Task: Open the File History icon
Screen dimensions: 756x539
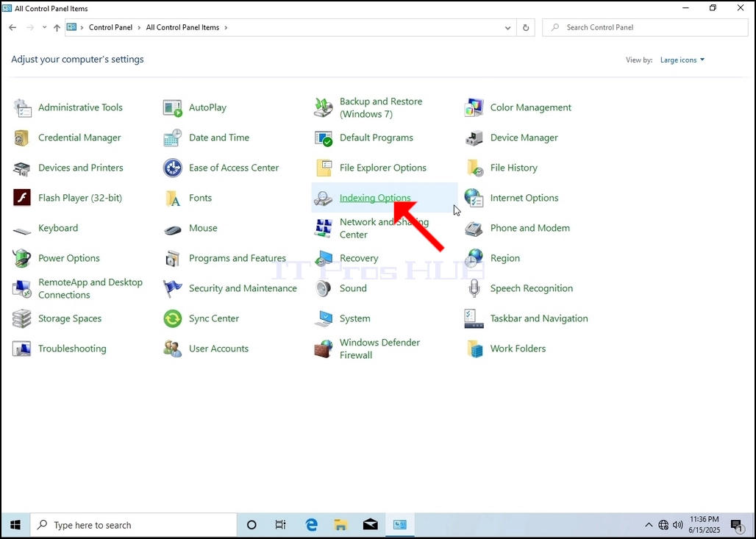Action: point(474,168)
